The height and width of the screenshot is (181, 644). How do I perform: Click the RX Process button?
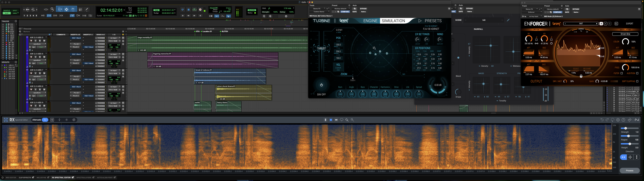pos(630,170)
